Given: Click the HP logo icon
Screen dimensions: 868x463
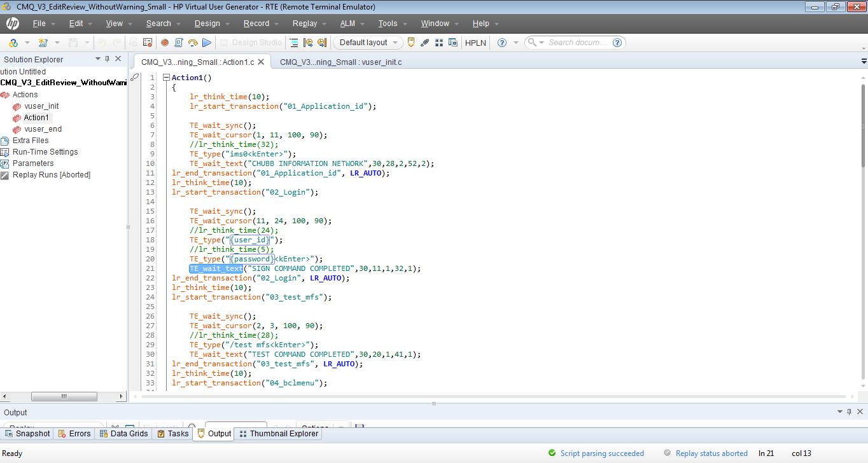Looking at the screenshot, I should (12, 24).
